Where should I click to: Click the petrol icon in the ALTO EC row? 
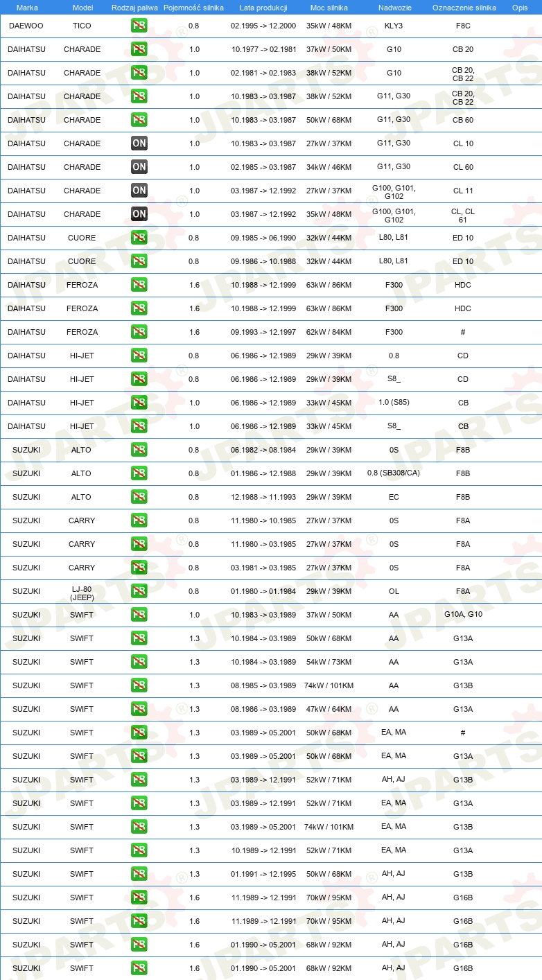tap(139, 497)
